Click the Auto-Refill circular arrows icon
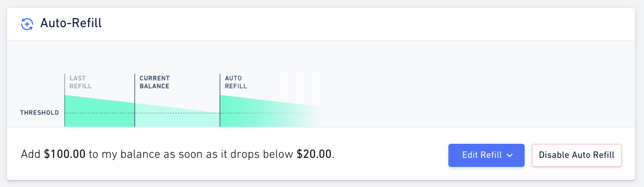The width and height of the screenshot is (644, 187). point(27,24)
